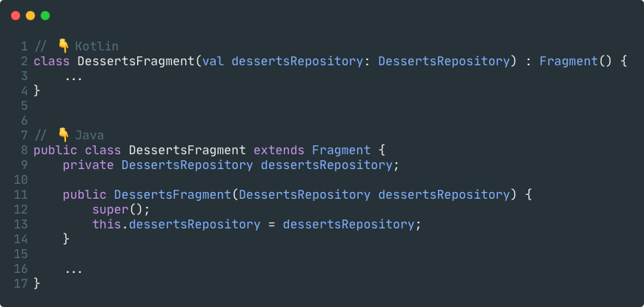Click the yellow minimize window dot
Screen dimensions: 644x307
click(x=30, y=15)
